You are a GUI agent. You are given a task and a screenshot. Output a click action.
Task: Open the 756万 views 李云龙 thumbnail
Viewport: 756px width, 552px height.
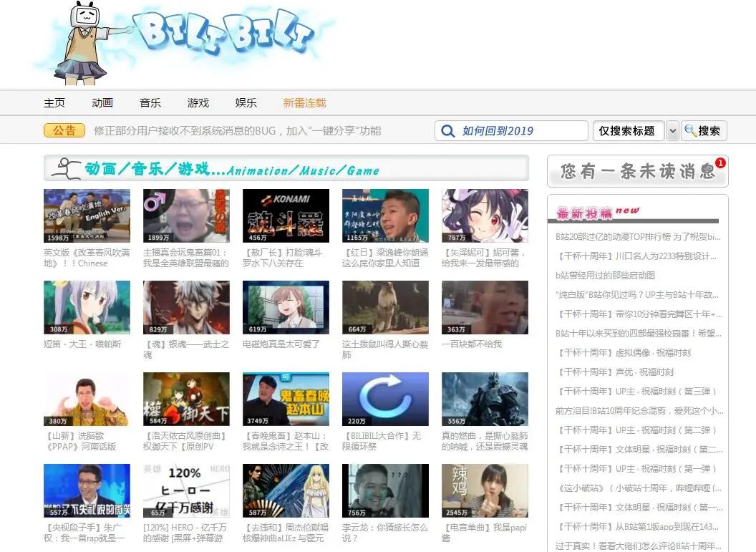click(385, 490)
